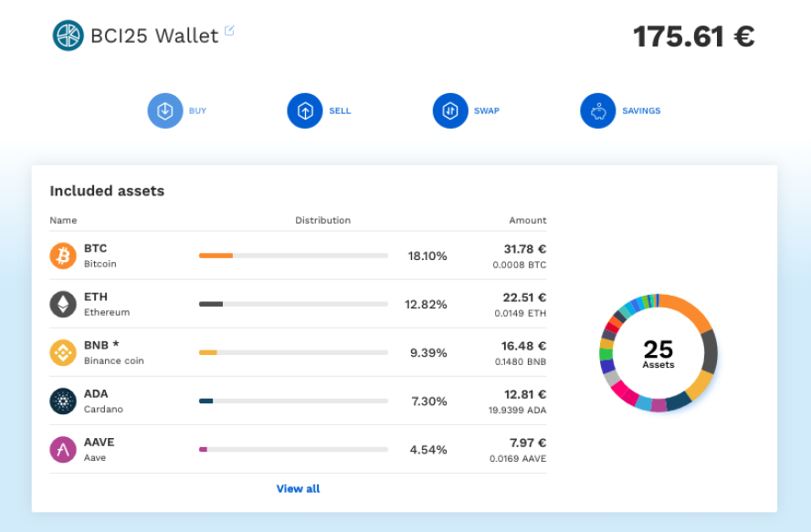Click the 0.1480 BNB quantity

521,362
